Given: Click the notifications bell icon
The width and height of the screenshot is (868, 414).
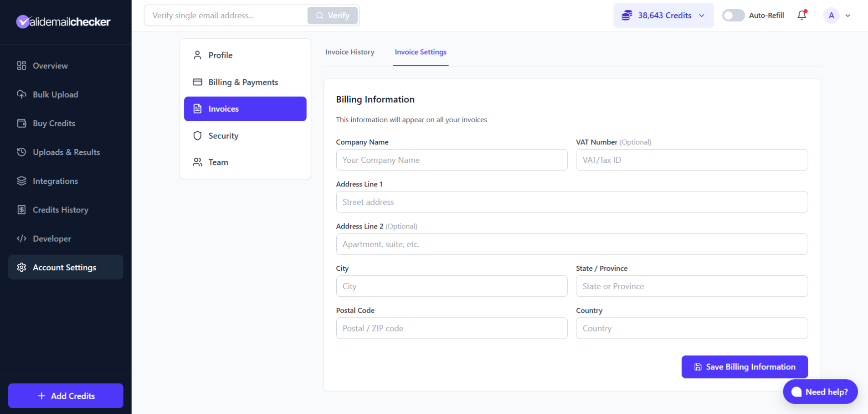Looking at the screenshot, I should pyautogui.click(x=801, y=15).
